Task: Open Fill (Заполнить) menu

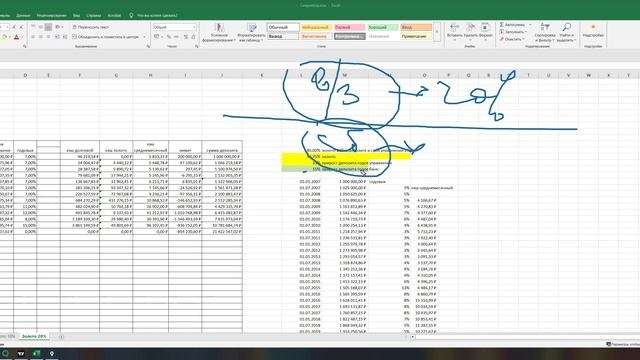Action: pos(513,32)
